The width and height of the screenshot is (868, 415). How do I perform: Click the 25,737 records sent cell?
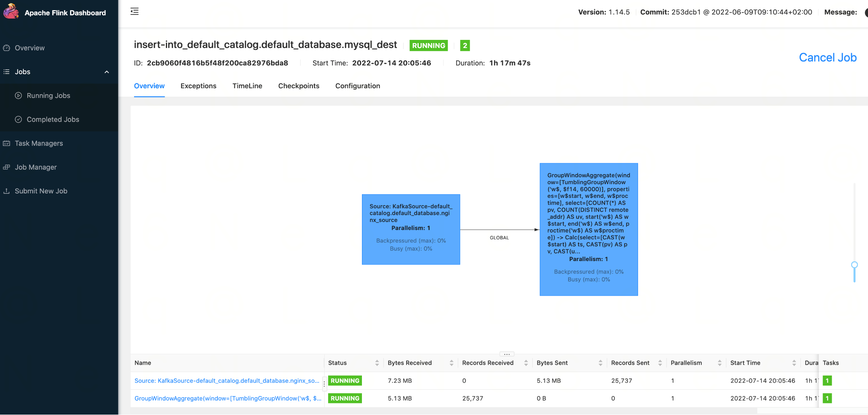coord(622,381)
